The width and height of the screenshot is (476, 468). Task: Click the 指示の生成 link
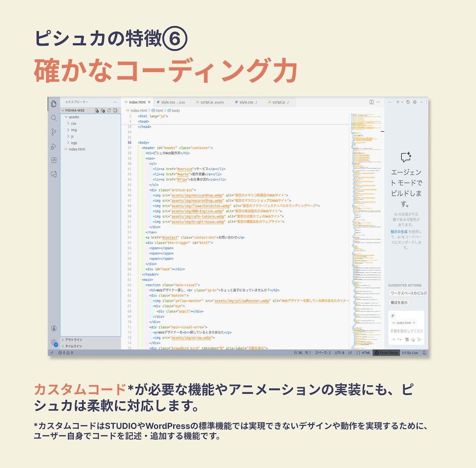pos(399,231)
